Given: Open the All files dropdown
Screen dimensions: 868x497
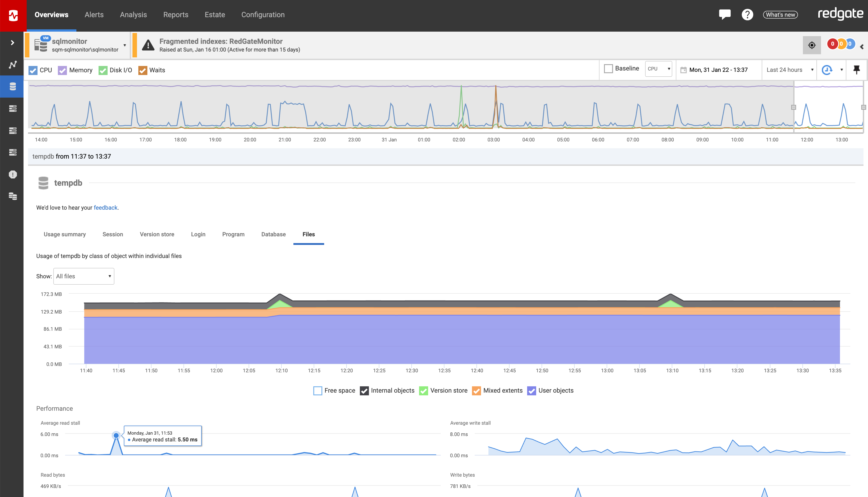Looking at the screenshot, I should (83, 276).
